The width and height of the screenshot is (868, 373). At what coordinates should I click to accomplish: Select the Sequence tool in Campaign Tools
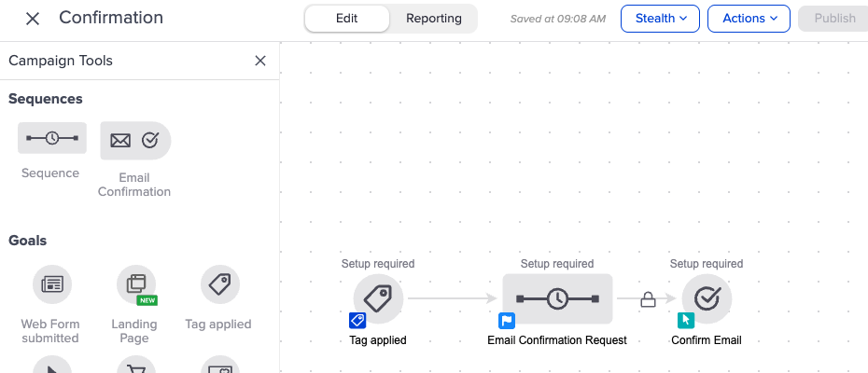[x=51, y=139]
